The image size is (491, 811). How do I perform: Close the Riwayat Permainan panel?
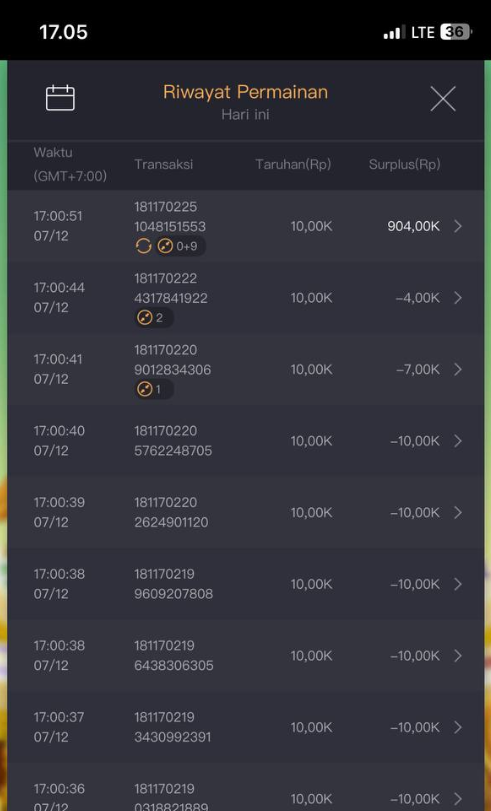coord(443,98)
